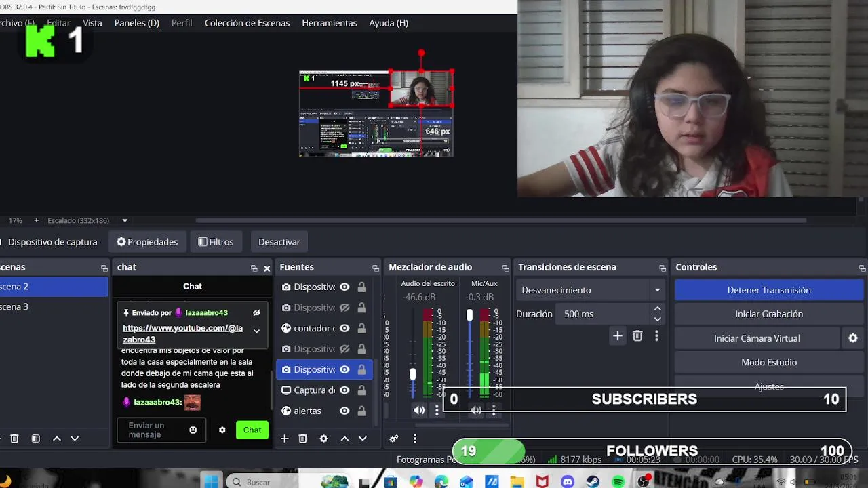Open chat emoji picker
Image resolution: width=868 pixels, height=488 pixels.
(193, 430)
